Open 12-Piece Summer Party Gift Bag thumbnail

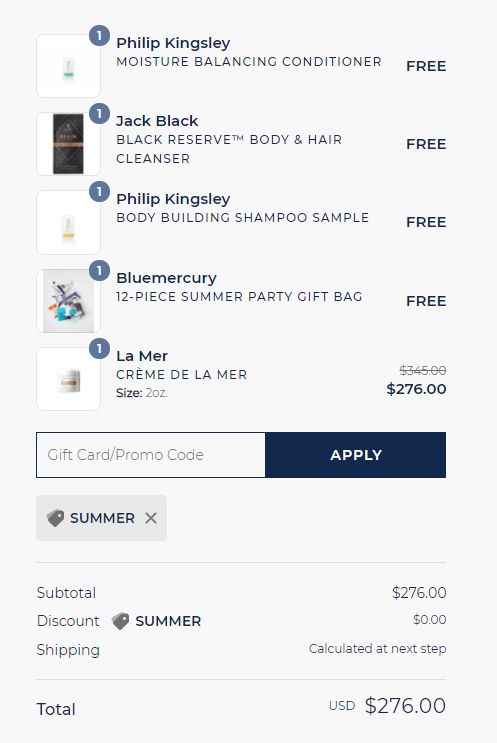(x=68, y=301)
